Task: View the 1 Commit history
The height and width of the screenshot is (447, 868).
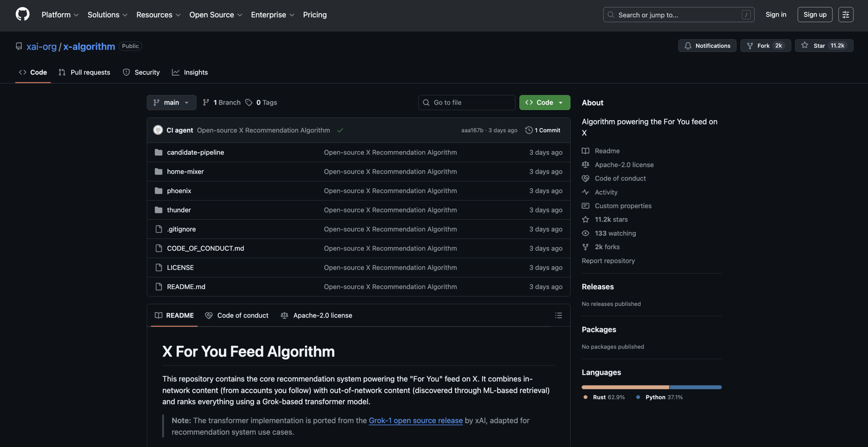Action: tap(542, 130)
